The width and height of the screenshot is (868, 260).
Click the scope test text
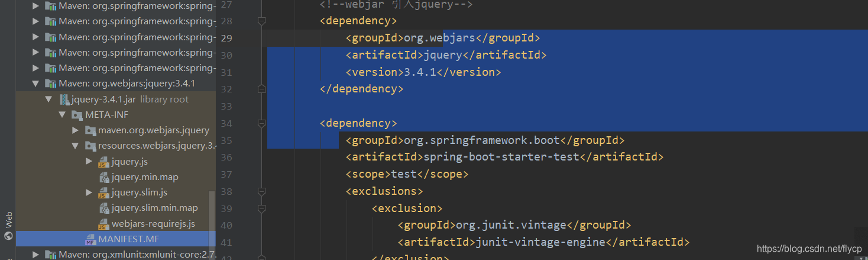pyautogui.click(x=404, y=174)
